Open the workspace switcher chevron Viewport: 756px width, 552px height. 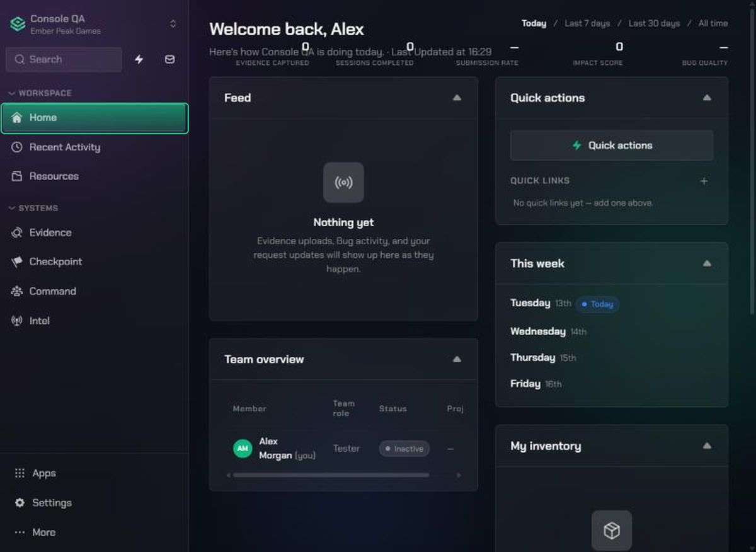173,24
